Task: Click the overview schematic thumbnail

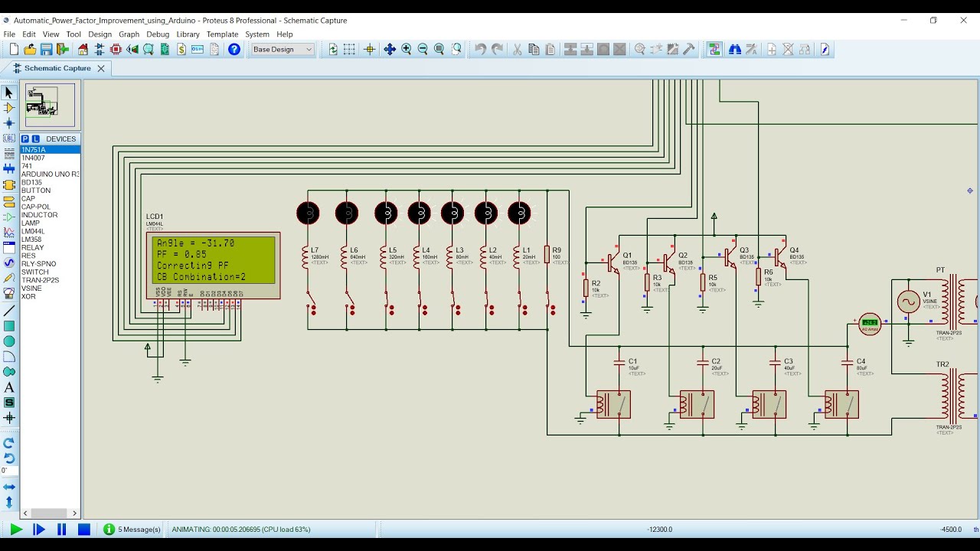Action: tap(50, 105)
